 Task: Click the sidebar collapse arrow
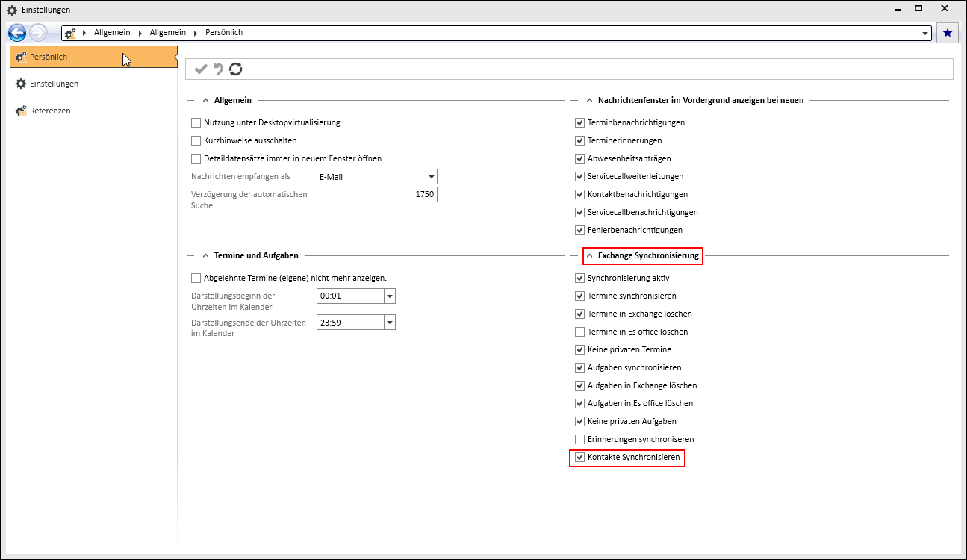pos(175,57)
